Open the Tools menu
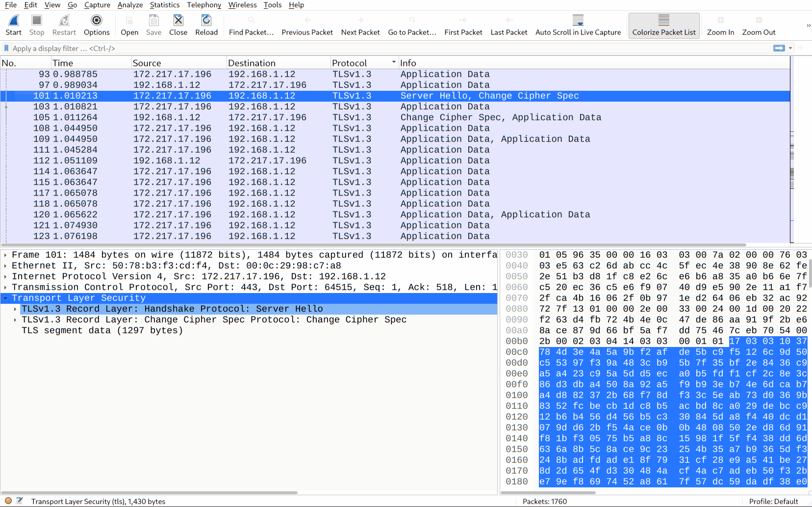812x507 pixels. pyautogui.click(x=273, y=5)
